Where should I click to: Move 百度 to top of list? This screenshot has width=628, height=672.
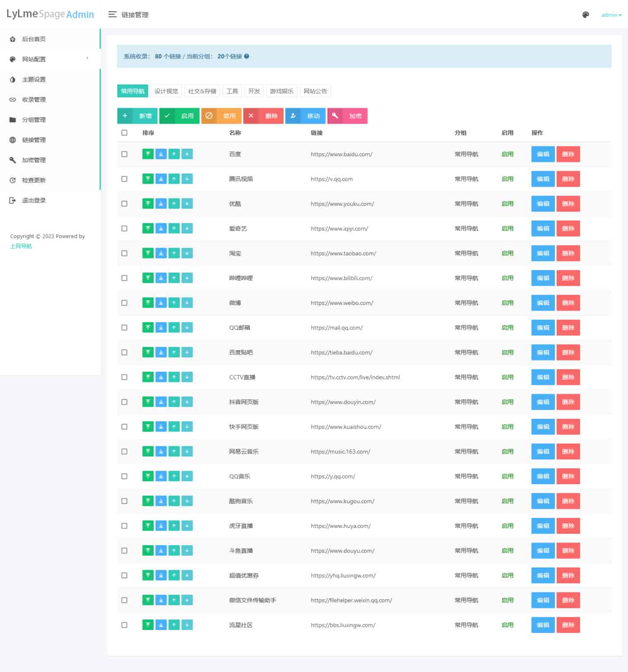coord(148,154)
